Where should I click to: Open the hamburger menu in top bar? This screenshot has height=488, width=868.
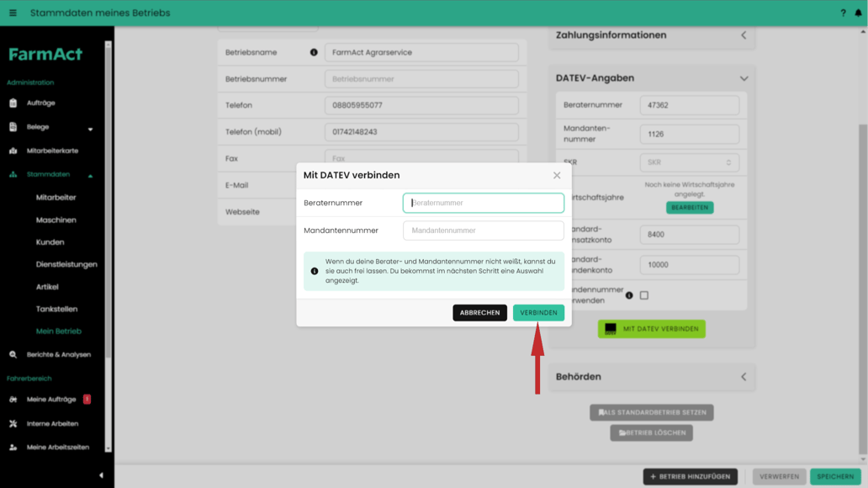point(13,13)
